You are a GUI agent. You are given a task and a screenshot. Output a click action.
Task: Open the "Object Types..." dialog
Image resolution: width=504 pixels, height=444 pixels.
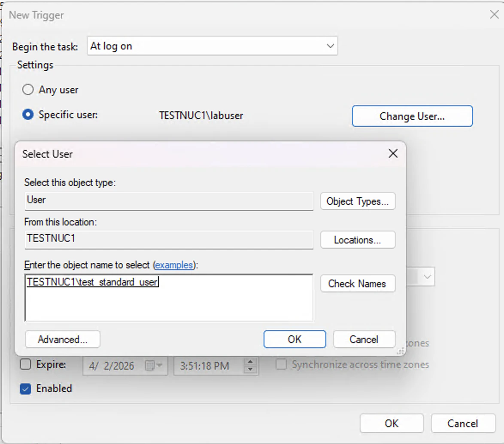coord(358,201)
